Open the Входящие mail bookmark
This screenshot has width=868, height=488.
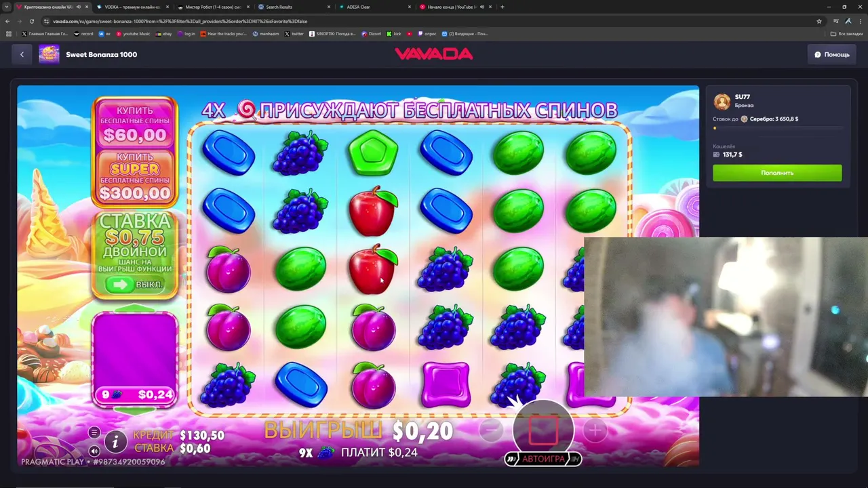pos(465,33)
